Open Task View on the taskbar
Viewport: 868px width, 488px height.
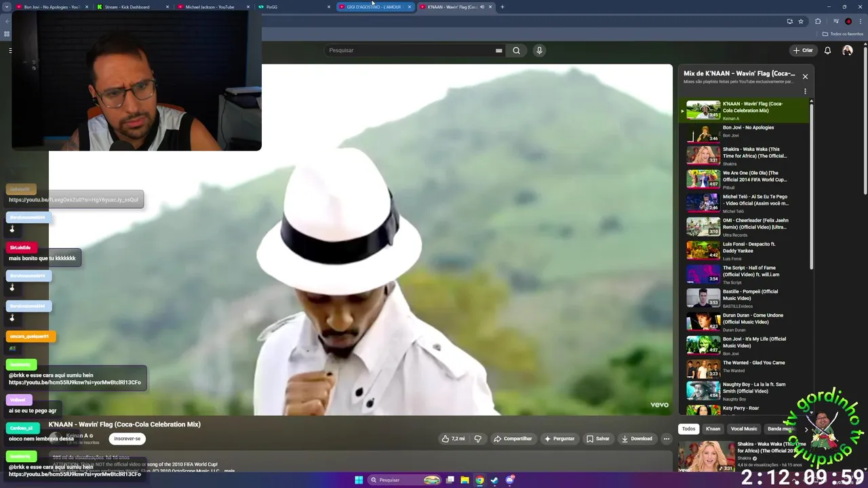click(450, 480)
